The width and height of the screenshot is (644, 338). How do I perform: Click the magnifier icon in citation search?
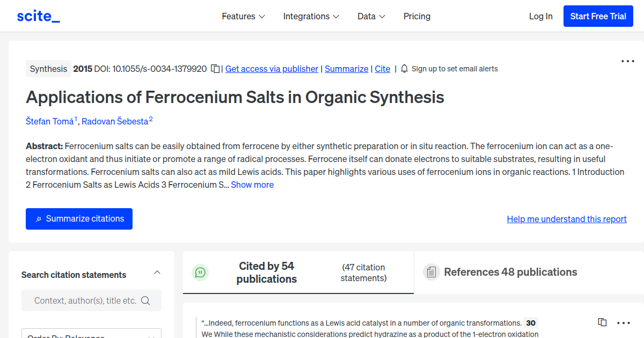[145, 300]
